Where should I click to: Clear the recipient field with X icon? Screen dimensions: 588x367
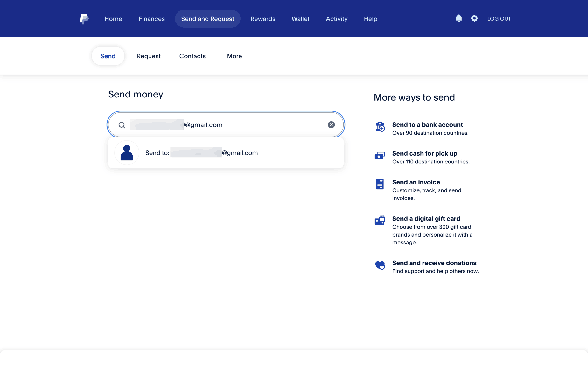331,125
